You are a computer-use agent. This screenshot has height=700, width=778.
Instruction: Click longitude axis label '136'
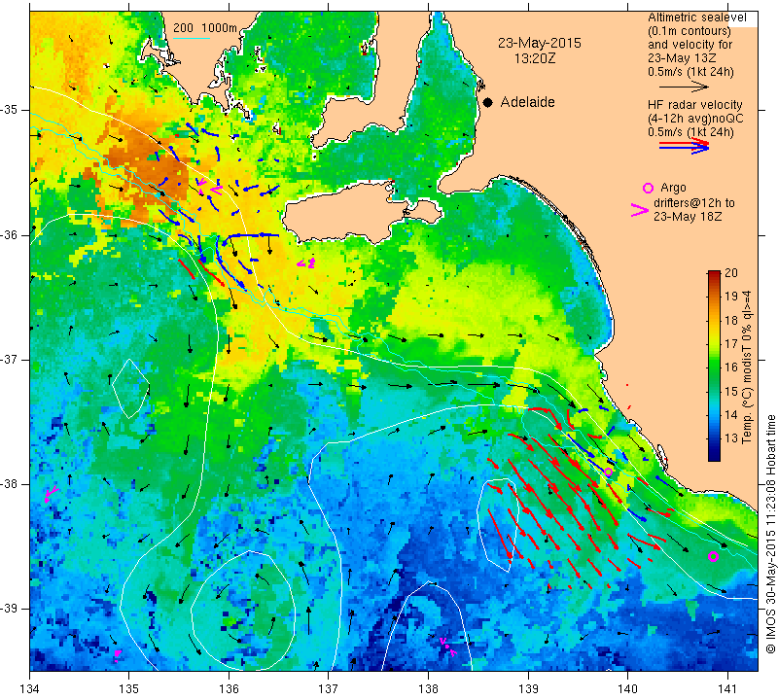(x=229, y=689)
